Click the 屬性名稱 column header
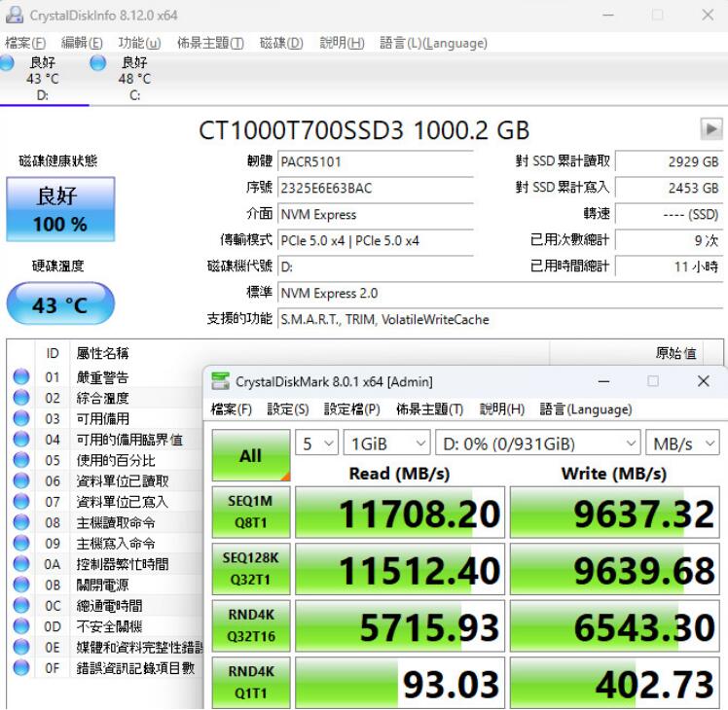728x710 pixels. 102,353
